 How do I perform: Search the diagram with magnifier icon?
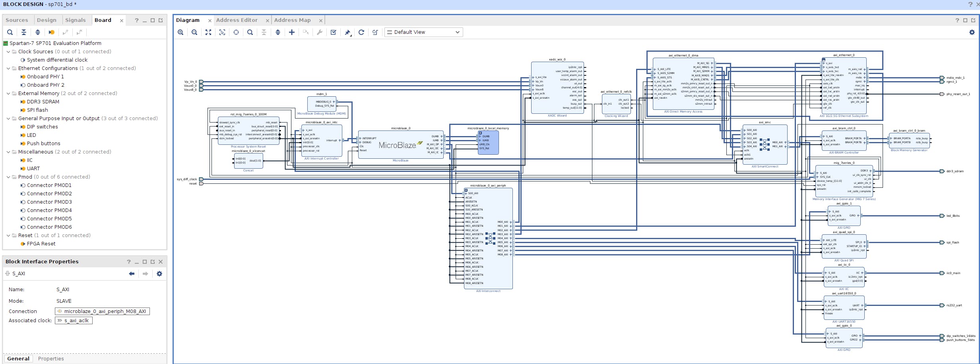pyautogui.click(x=250, y=32)
